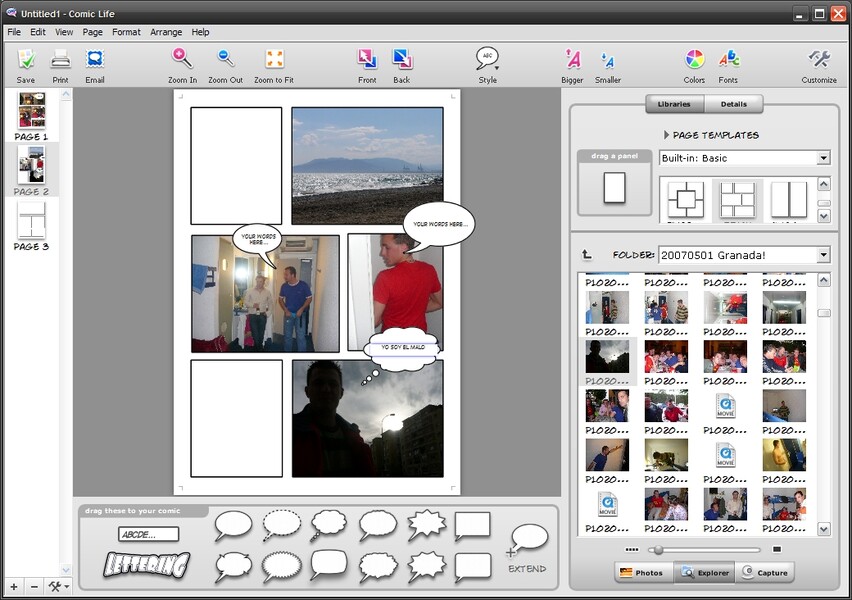This screenshot has height=600, width=852.
Task: Open the Help menu
Action: coord(200,32)
